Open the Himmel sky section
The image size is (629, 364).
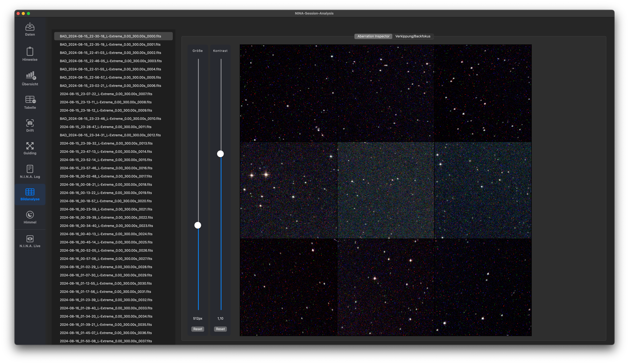click(30, 217)
